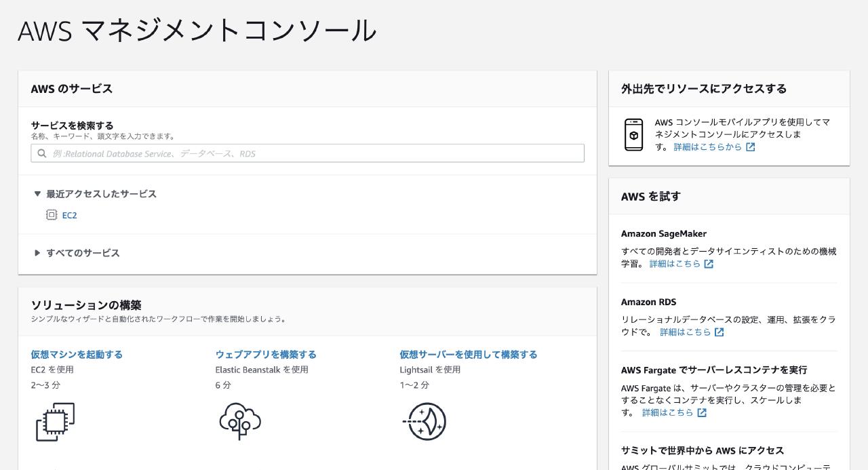The image size is (868, 470).
Task: Click the 'Elastic Beanstalk を使用' text
Action: pos(262,370)
